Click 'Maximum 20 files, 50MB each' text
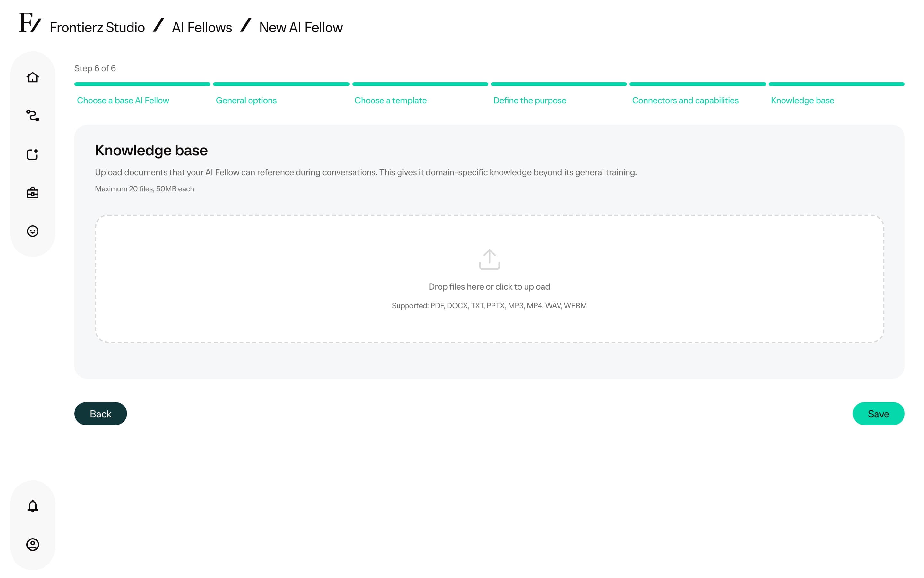 point(144,189)
